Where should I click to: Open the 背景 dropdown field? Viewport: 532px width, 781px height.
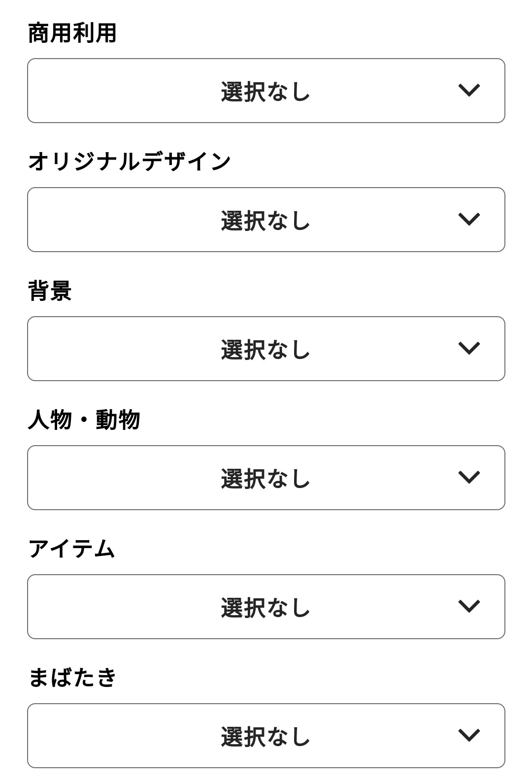[148, 349]
